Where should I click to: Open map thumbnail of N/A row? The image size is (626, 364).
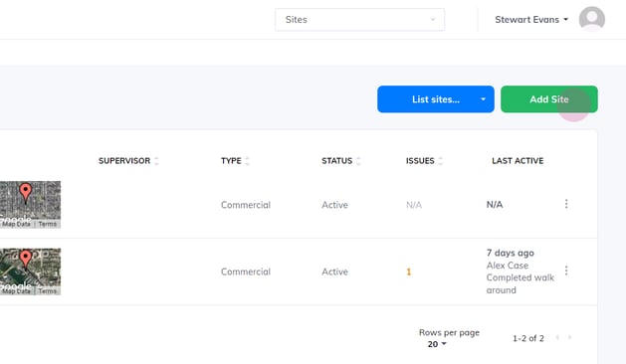(30, 205)
